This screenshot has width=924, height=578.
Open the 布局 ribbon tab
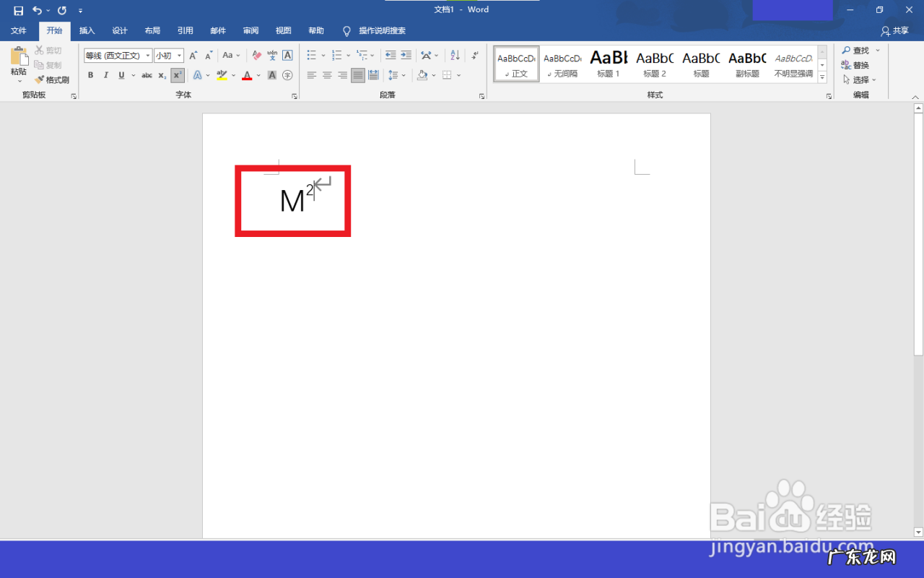pos(152,31)
